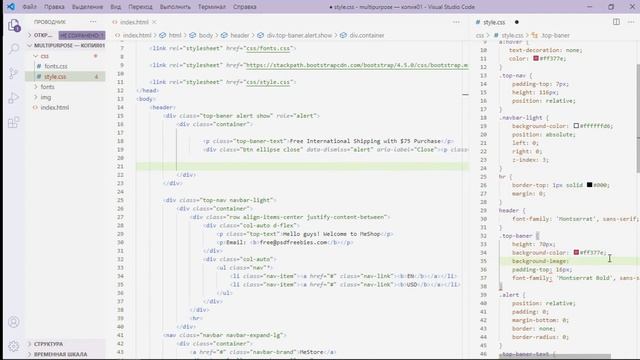Open the Explorer view in activity bar
The image size is (640, 360).
14,25
